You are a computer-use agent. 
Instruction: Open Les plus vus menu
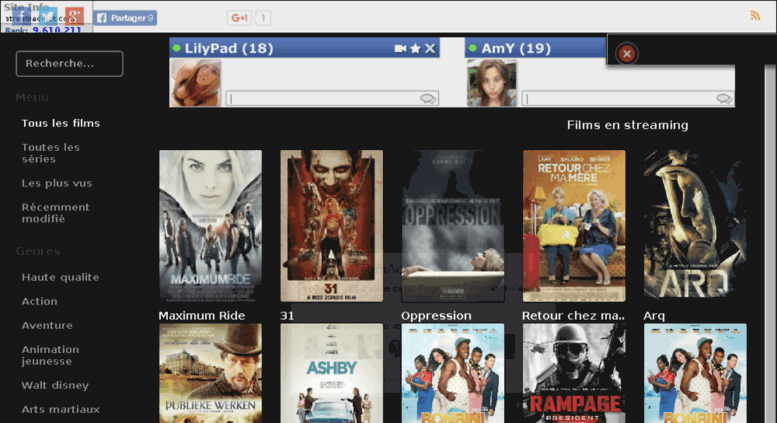[x=57, y=183]
